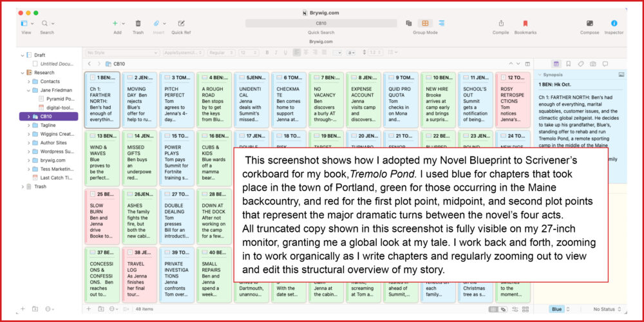Viewport: 644px width, 322px height.
Task: Select index card 25 BEN Slow Burn
Action: point(102,216)
